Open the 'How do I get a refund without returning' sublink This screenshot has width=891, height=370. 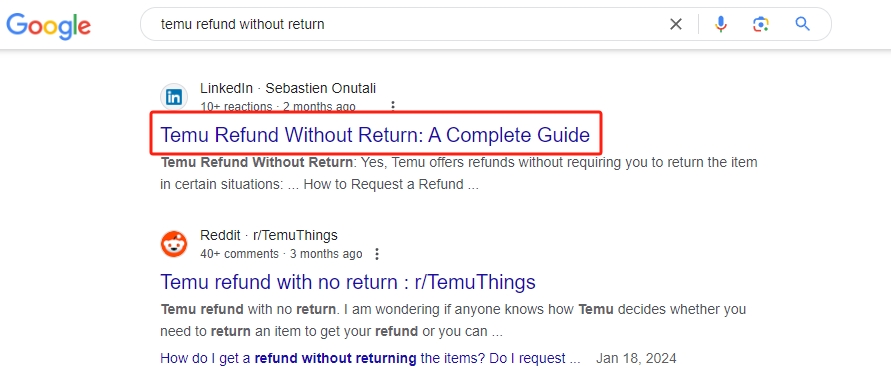click(370, 359)
